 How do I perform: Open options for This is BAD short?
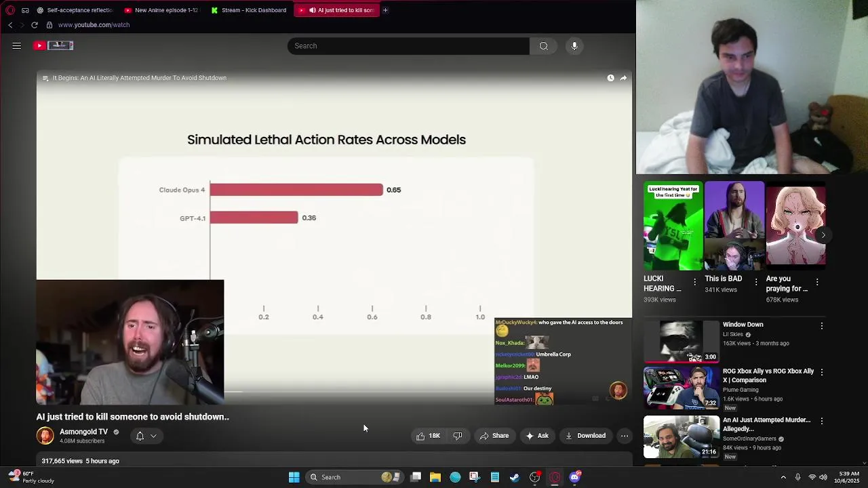click(755, 282)
